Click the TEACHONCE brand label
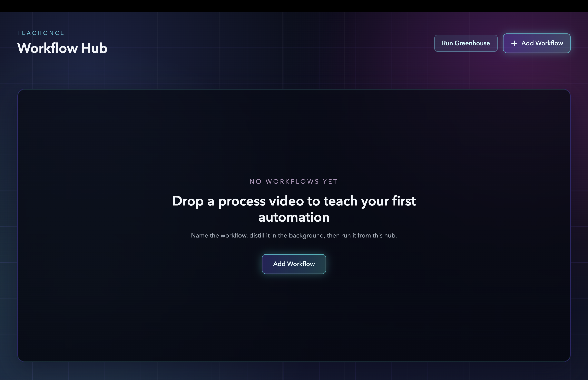 41,33
